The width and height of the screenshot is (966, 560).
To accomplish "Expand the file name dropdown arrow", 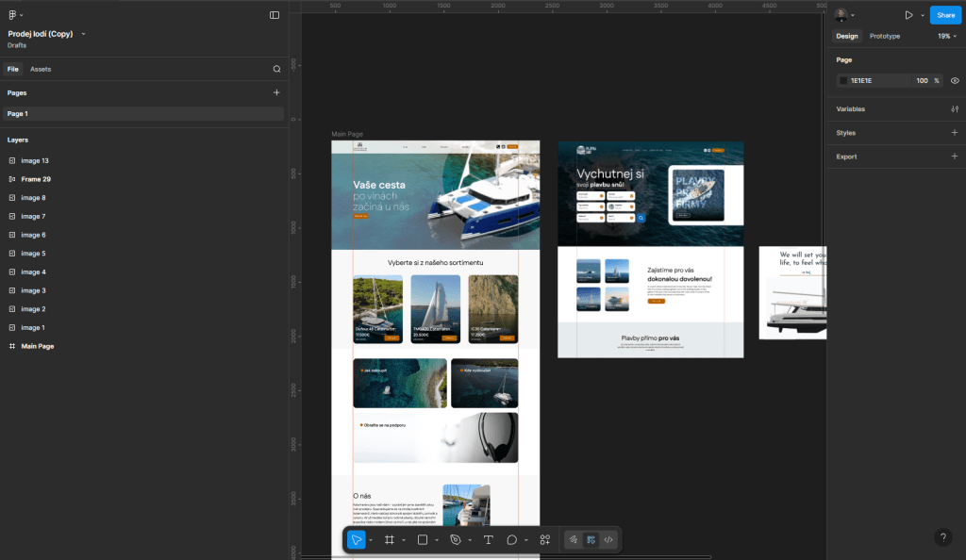I will point(83,34).
